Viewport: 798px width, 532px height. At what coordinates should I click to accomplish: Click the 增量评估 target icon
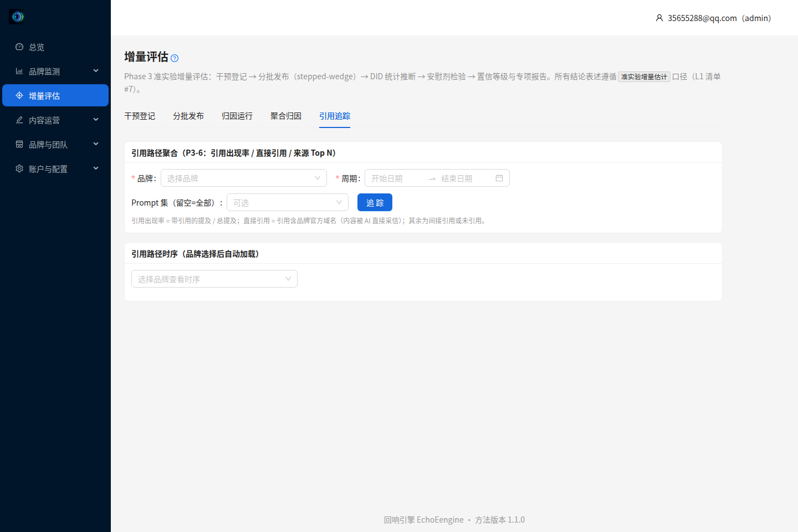tap(19, 96)
